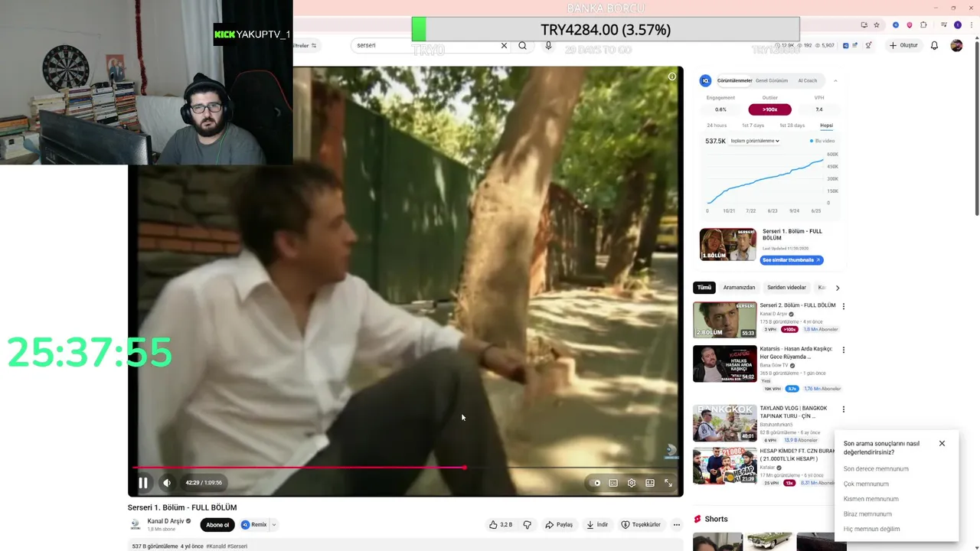Enter full screen mode
The width and height of the screenshot is (980, 551).
point(668,483)
